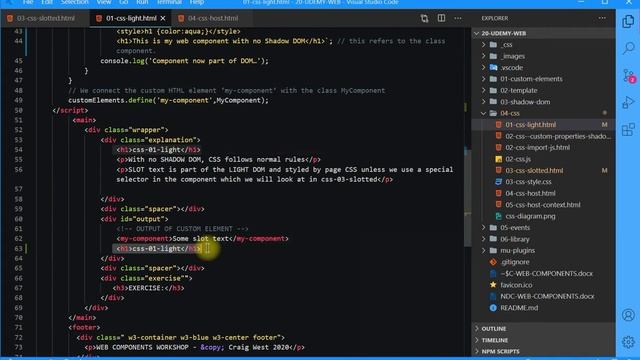Open the View menu

coord(104,2)
